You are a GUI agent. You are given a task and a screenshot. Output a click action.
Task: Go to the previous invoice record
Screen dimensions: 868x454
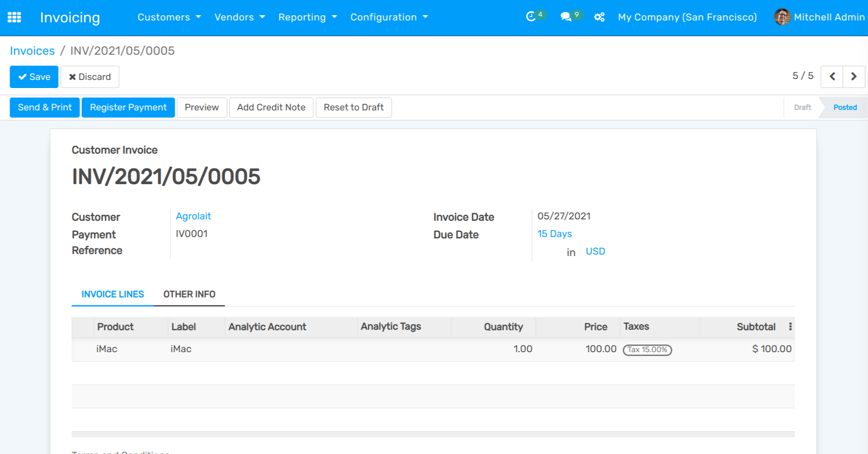pyautogui.click(x=832, y=77)
